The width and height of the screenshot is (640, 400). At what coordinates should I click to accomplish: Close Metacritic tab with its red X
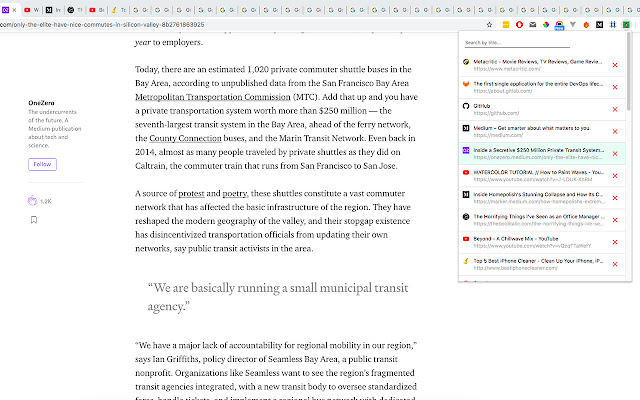615,65
